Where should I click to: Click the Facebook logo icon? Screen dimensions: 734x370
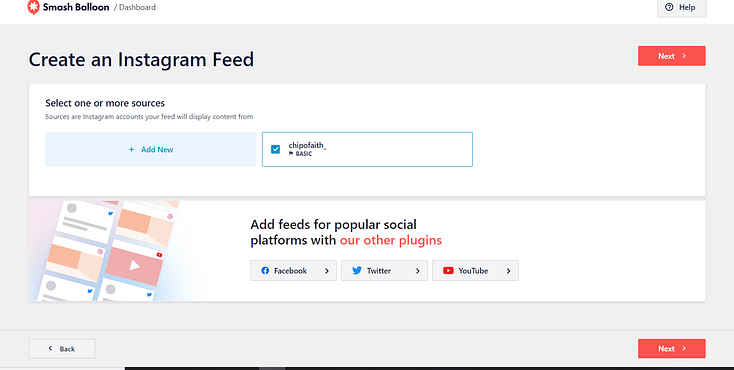coord(265,271)
